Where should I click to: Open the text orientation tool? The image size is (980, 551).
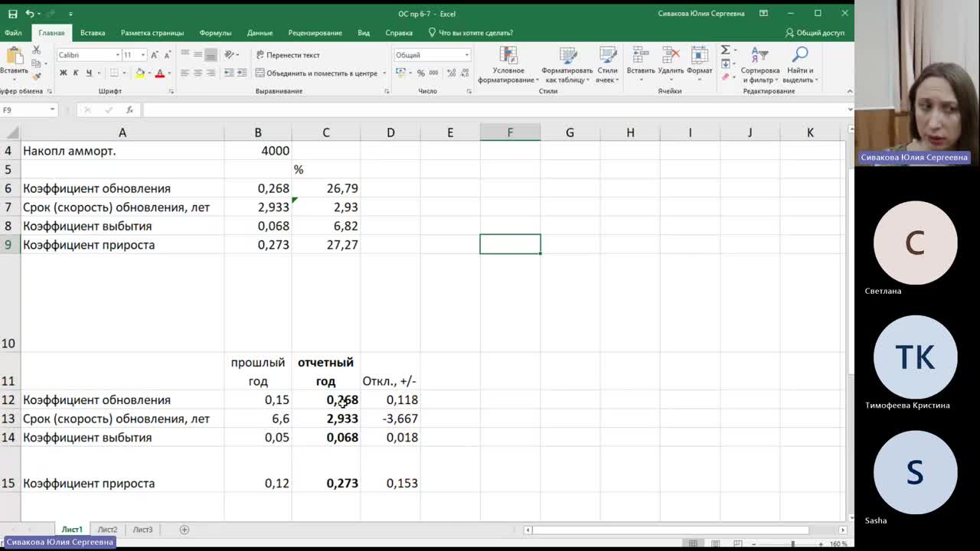pyautogui.click(x=230, y=54)
